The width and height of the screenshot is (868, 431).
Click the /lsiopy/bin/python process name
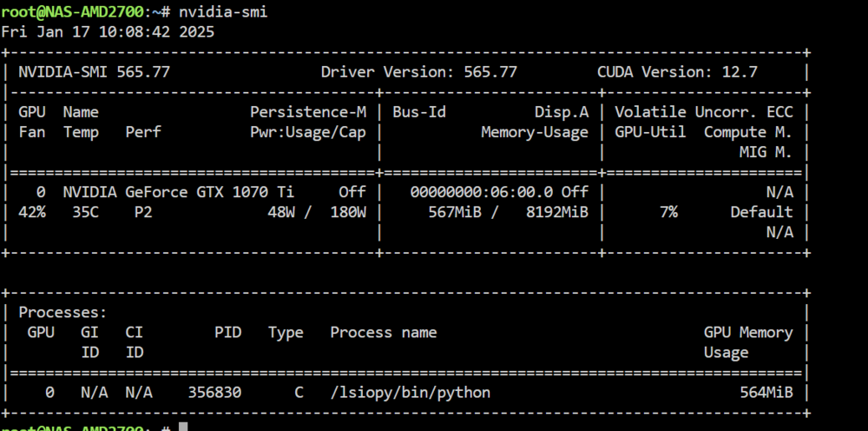point(411,393)
